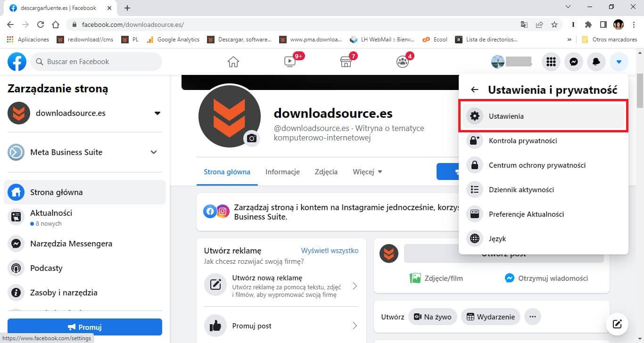Reload the page

tap(41, 24)
